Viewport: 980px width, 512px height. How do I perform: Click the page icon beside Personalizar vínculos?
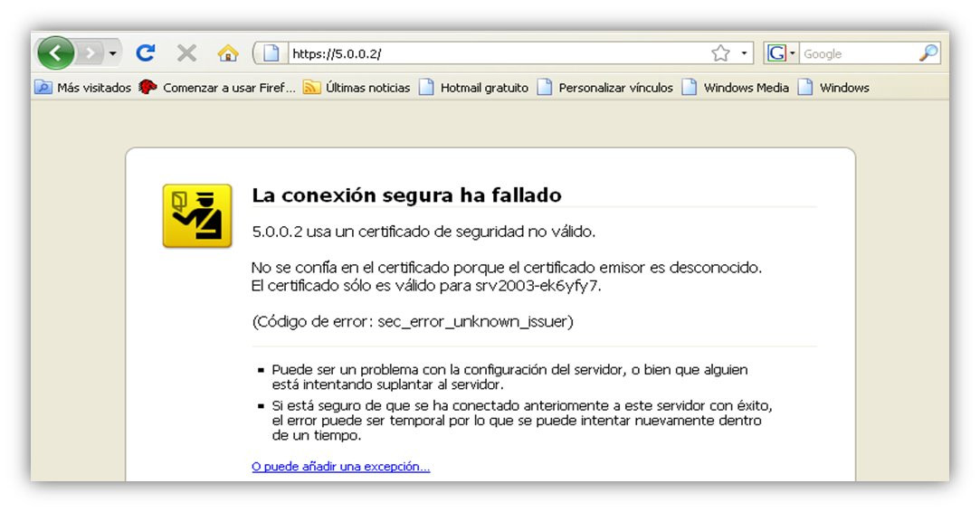(x=545, y=88)
